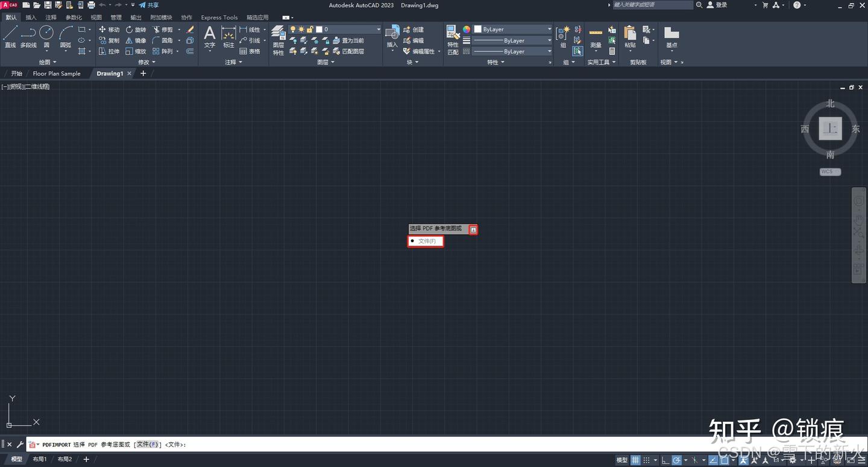Expand the ByLayer color dropdown

pyautogui.click(x=549, y=29)
